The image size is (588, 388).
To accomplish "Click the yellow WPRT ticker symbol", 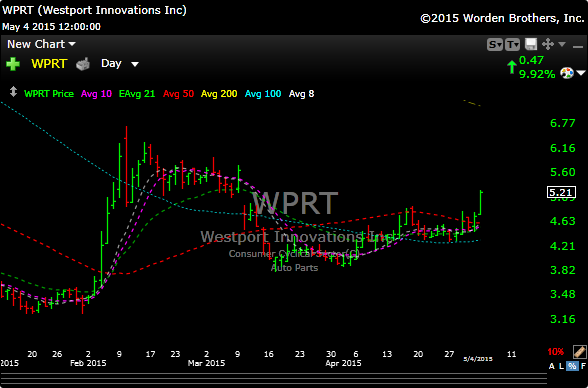I will tap(49, 64).
